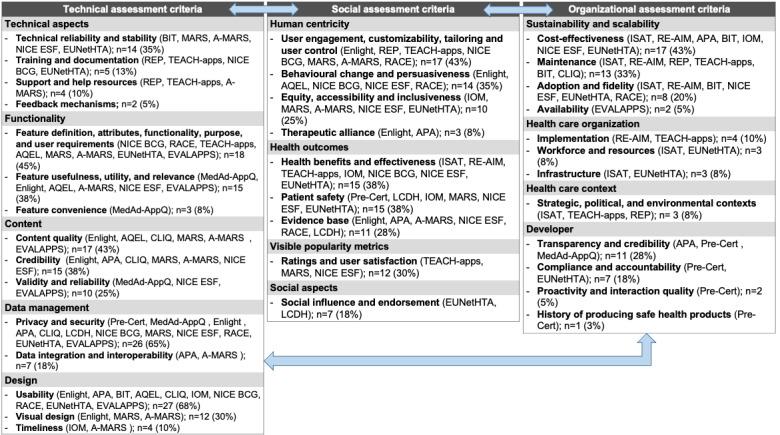Click 'Usability' item under Design
780x435 pixels.
click(34, 394)
